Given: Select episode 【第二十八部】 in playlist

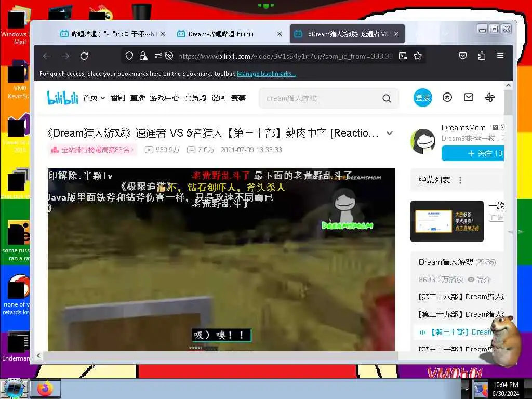Looking at the screenshot, I should coord(461,297).
